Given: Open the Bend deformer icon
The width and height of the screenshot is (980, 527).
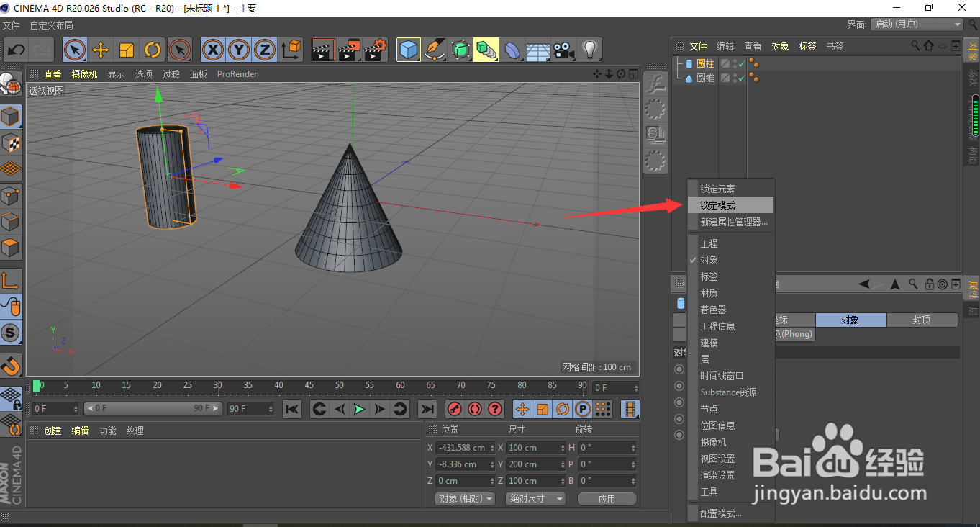Looking at the screenshot, I should pos(512,50).
